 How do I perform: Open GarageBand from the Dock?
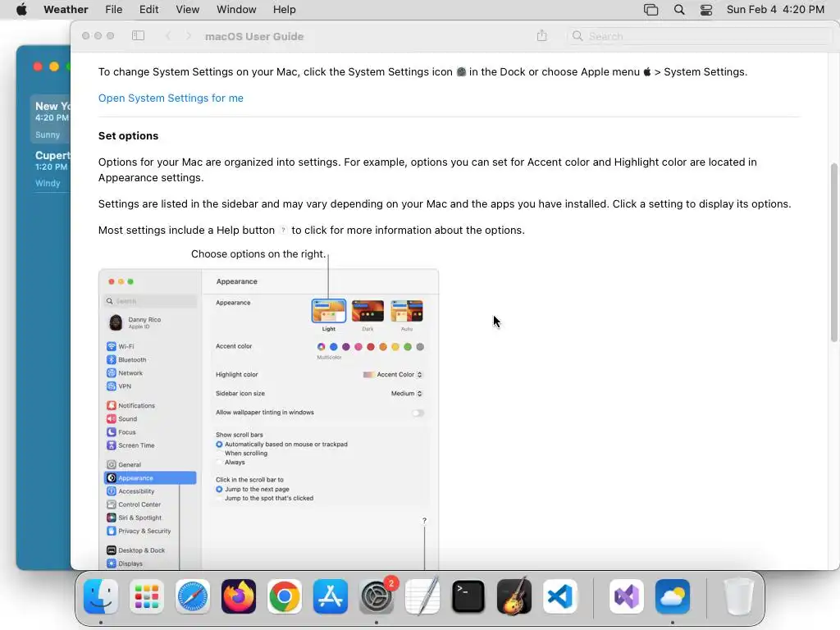[514, 596]
